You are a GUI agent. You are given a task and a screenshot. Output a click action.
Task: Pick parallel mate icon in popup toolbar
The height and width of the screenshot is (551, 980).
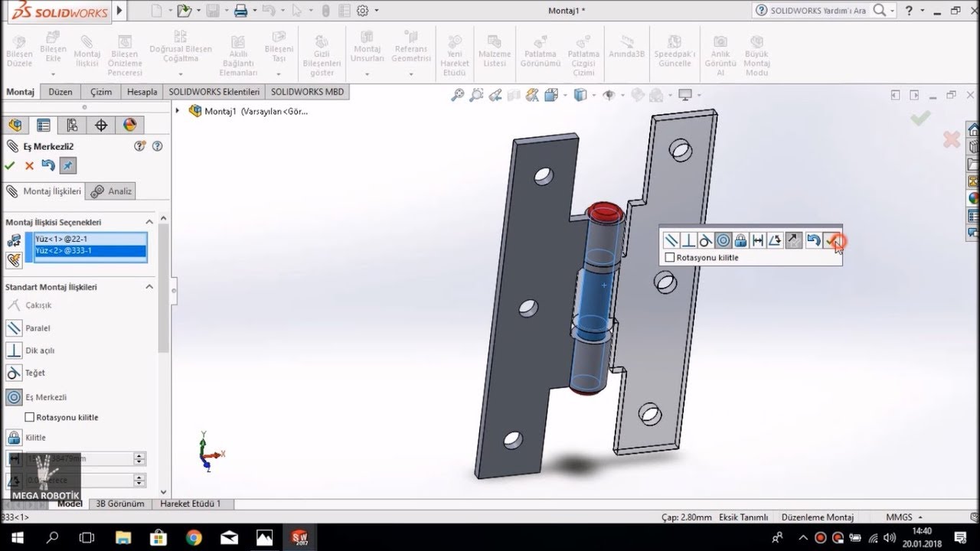pos(671,240)
